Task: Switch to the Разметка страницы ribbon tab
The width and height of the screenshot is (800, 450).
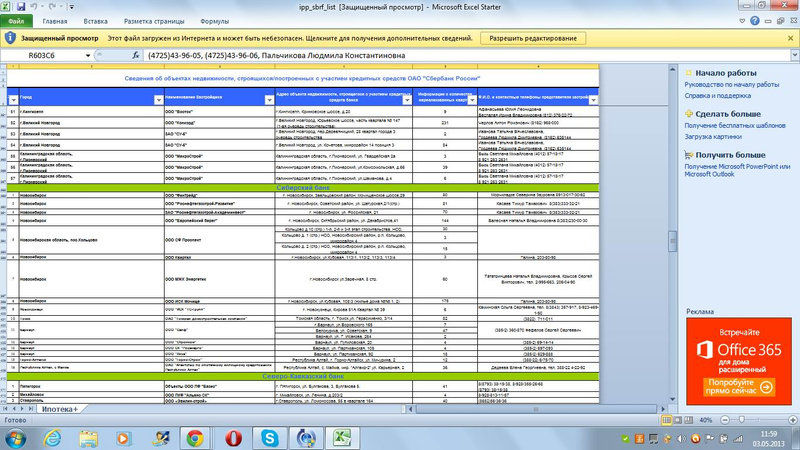Action: (x=154, y=20)
